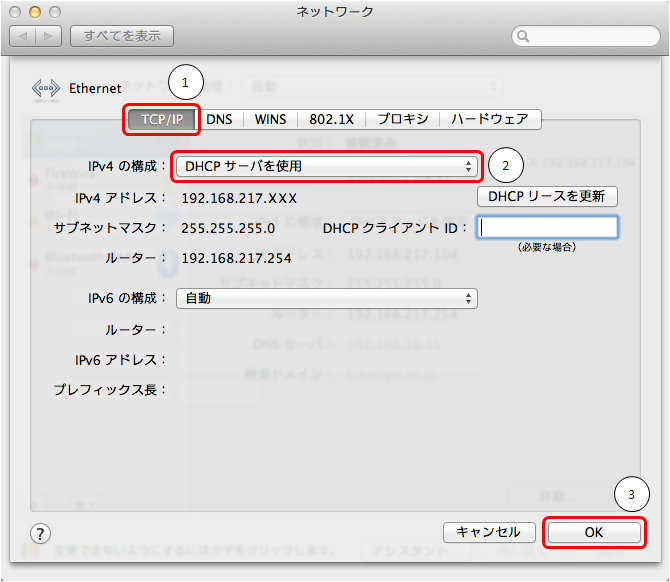
Task: Click the yellow minimize window button
Action: [x=35, y=12]
